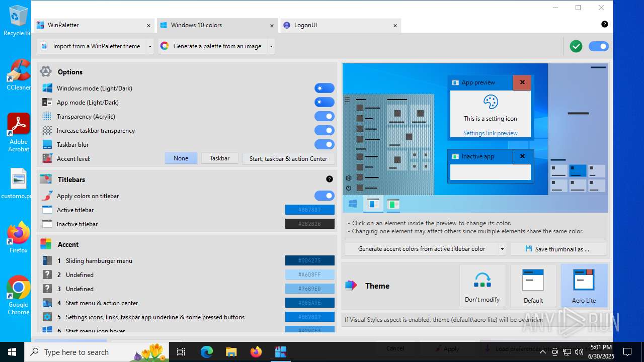Image resolution: width=644 pixels, height=362 pixels.
Task: Open File Explorer from the Windows taskbar
Action: point(231,352)
